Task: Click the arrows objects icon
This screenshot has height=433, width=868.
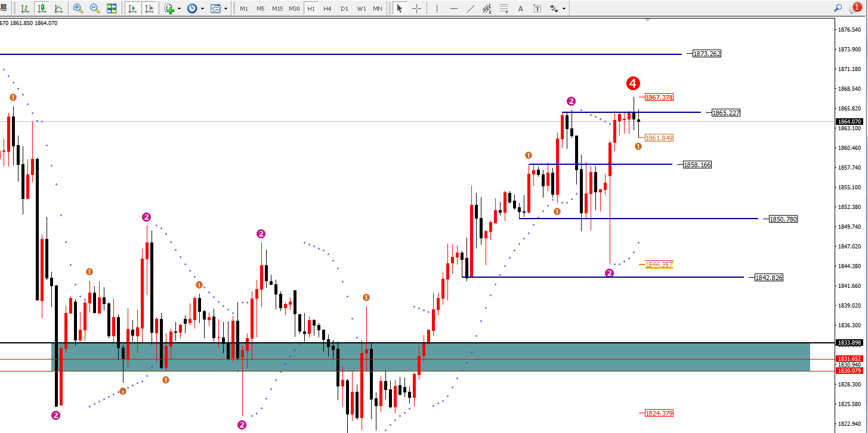Action: [554, 8]
